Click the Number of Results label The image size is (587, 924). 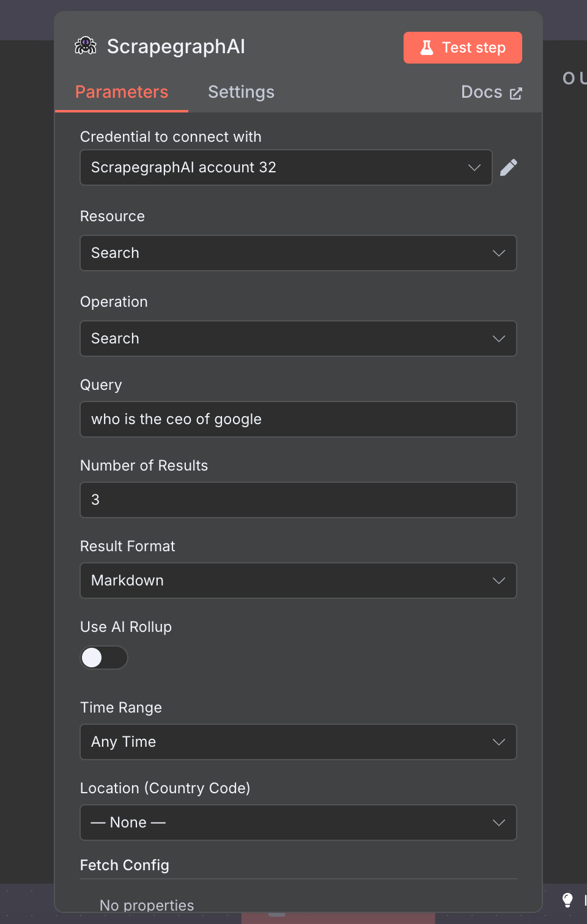point(144,466)
